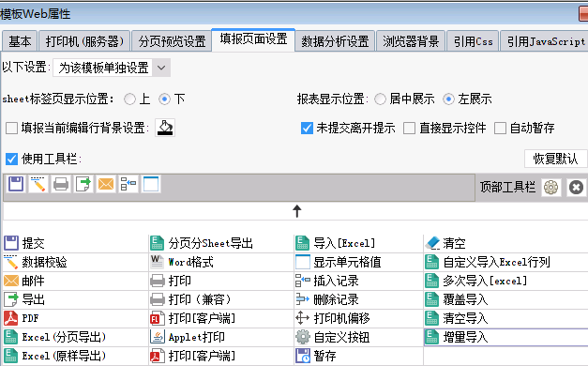The image size is (588, 366).
Task: Click the email envelope icon in top toolbar
Action: (106, 184)
